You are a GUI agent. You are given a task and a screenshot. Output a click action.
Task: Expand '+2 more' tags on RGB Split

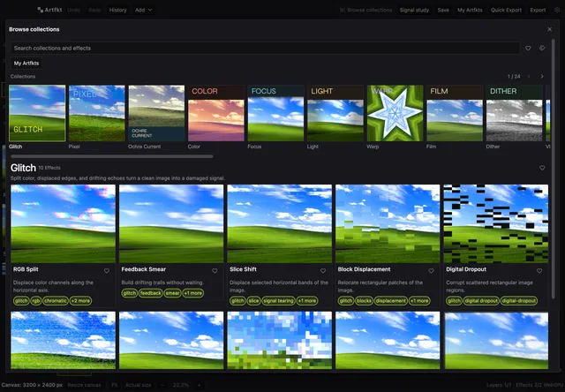coord(80,301)
